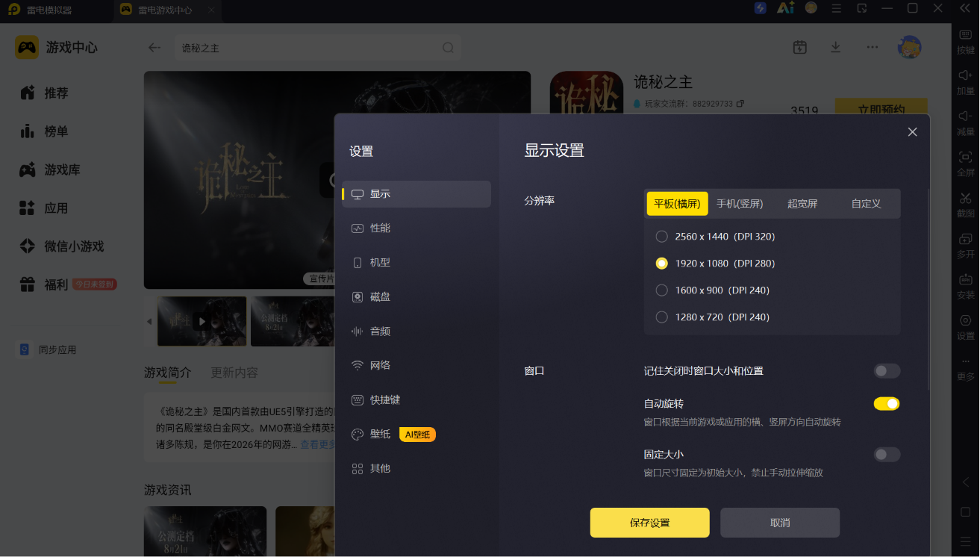Switch to the 更新内容 tab
This screenshot has width=980, height=557.
click(234, 373)
